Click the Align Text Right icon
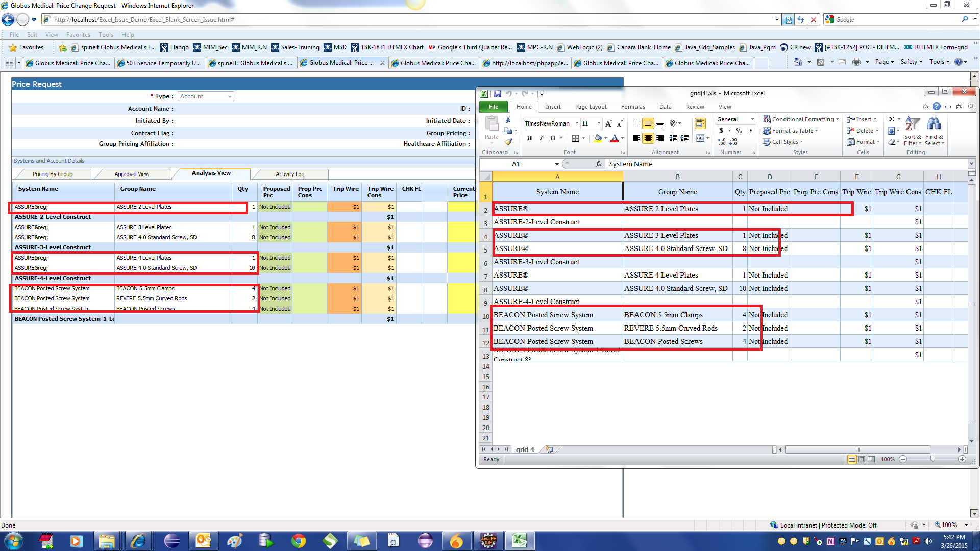The image size is (980, 551). tap(660, 138)
